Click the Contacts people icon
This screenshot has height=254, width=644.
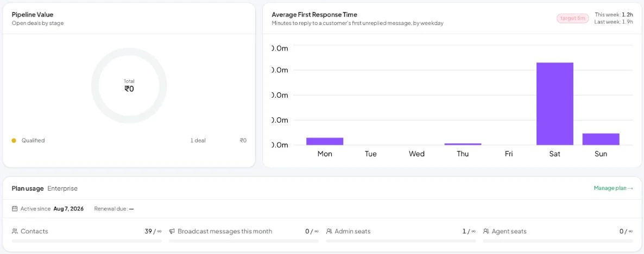pyautogui.click(x=15, y=231)
